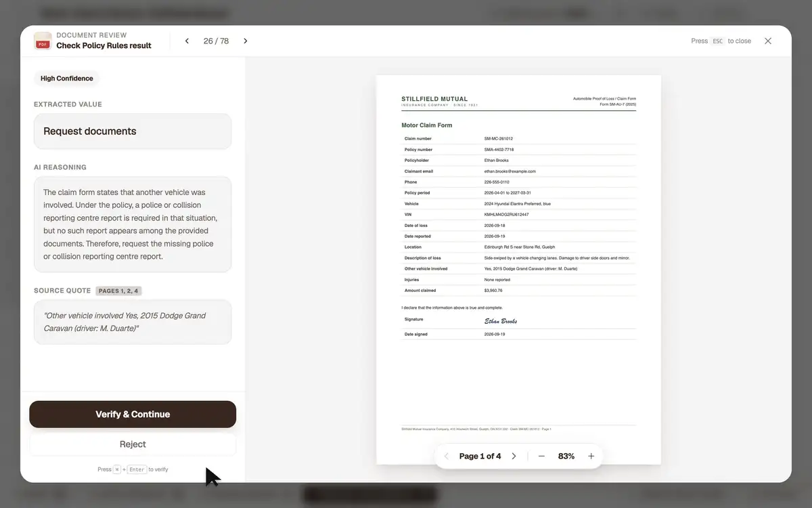Viewport: 812px width, 508px height.
Task: Edit the 'Request documents' extracted value field
Action: [133, 131]
